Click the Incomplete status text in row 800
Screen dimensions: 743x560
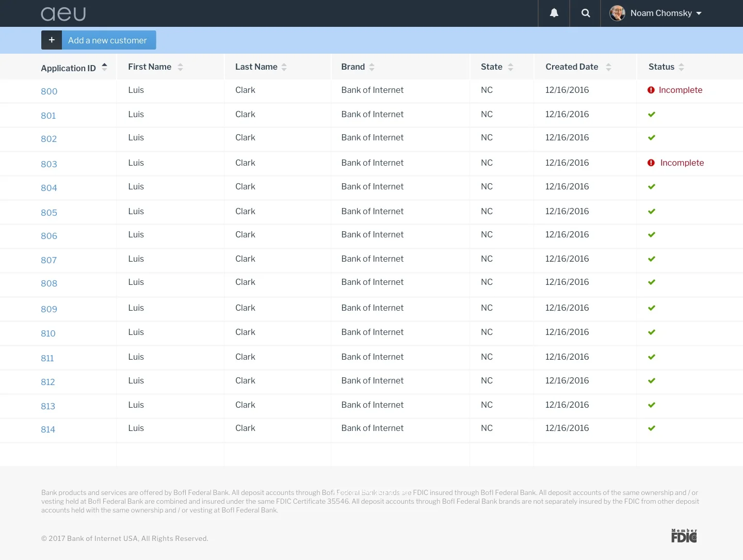pos(681,90)
